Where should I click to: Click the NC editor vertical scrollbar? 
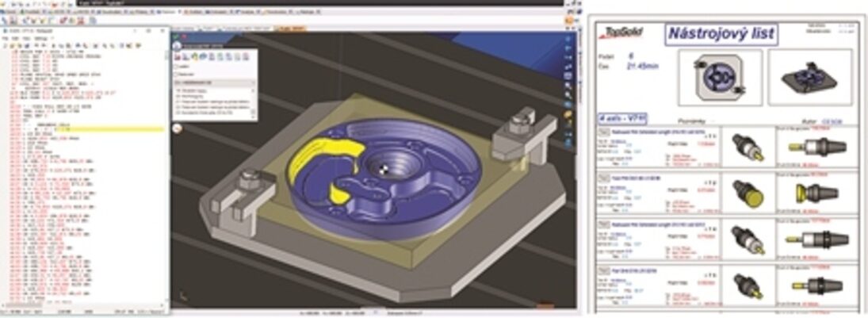point(167,159)
